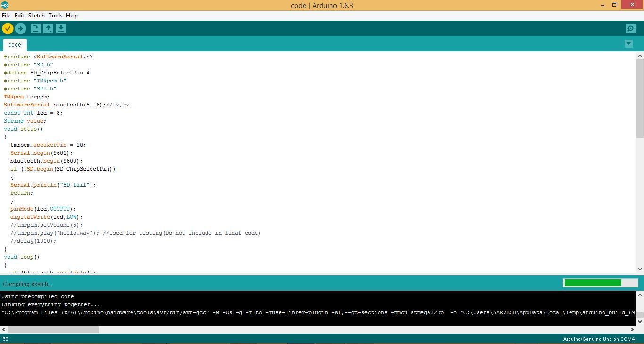This screenshot has width=644, height=344.
Task: Click the editor scrollbar down arrow
Action: point(640,269)
